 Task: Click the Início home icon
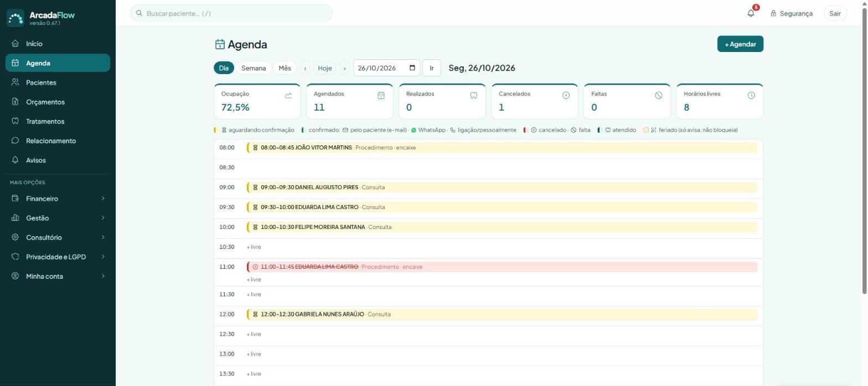pos(15,43)
